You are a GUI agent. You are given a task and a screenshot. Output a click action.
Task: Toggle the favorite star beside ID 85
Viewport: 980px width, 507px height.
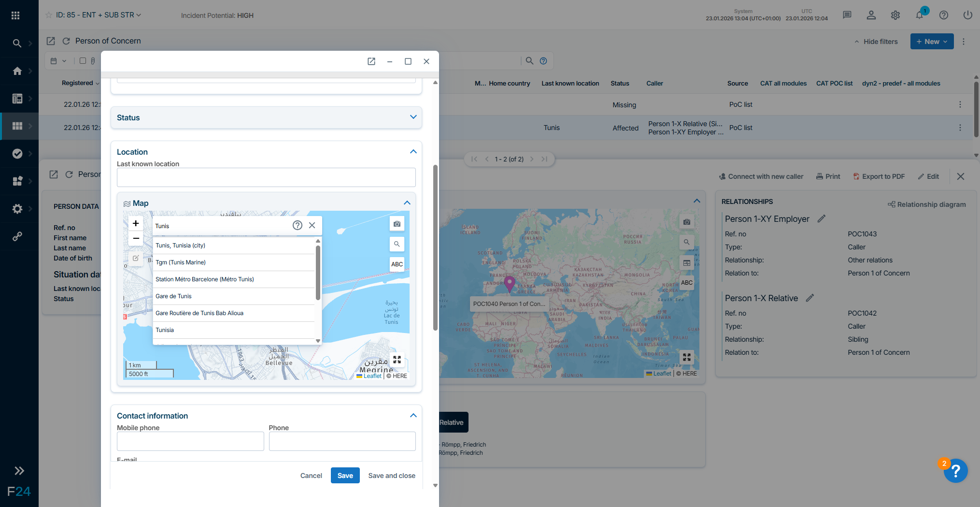pos(48,15)
